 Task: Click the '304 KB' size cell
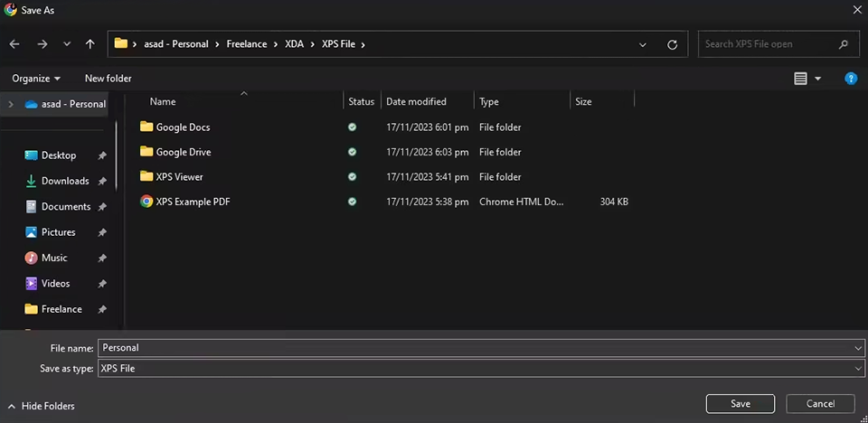tap(614, 202)
